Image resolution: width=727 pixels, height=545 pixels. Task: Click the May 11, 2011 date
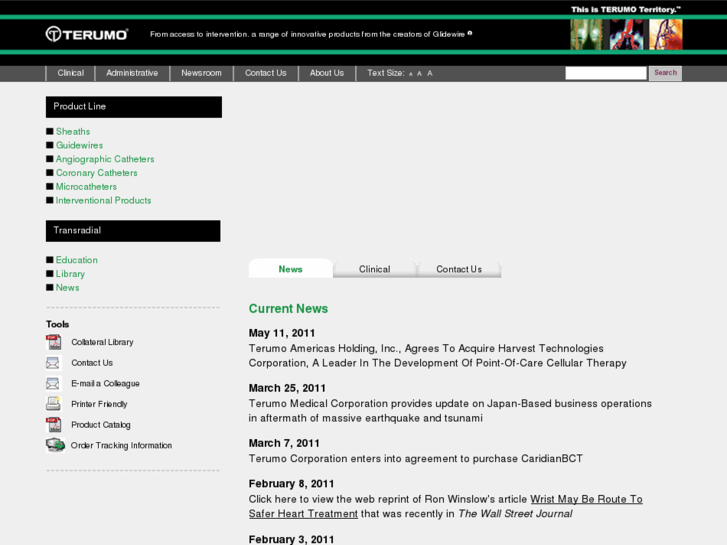click(282, 333)
